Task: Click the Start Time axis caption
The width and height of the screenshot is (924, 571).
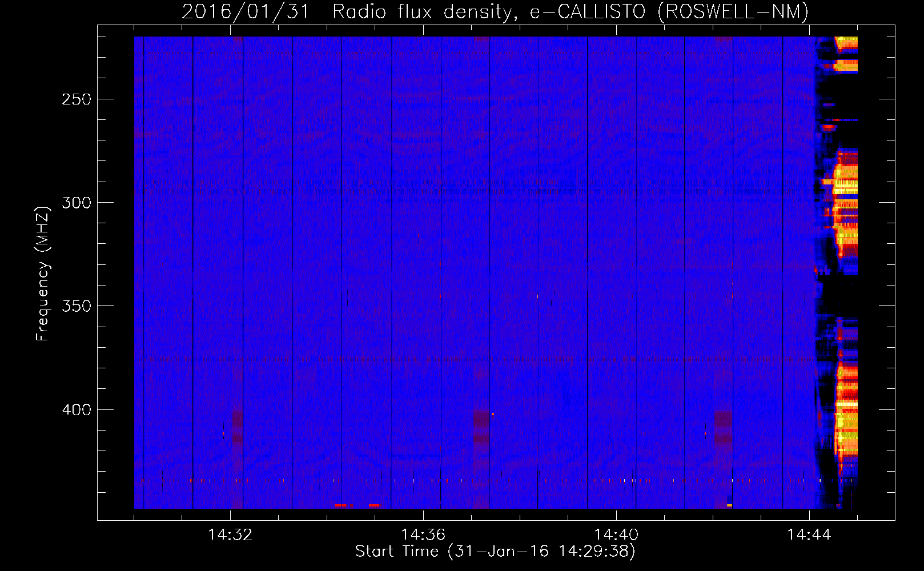Action: tap(495, 552)
